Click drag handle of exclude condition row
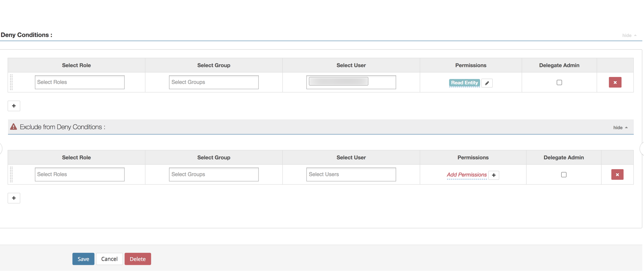The width and height of the screenshot is (644, 271). point(11,175)
